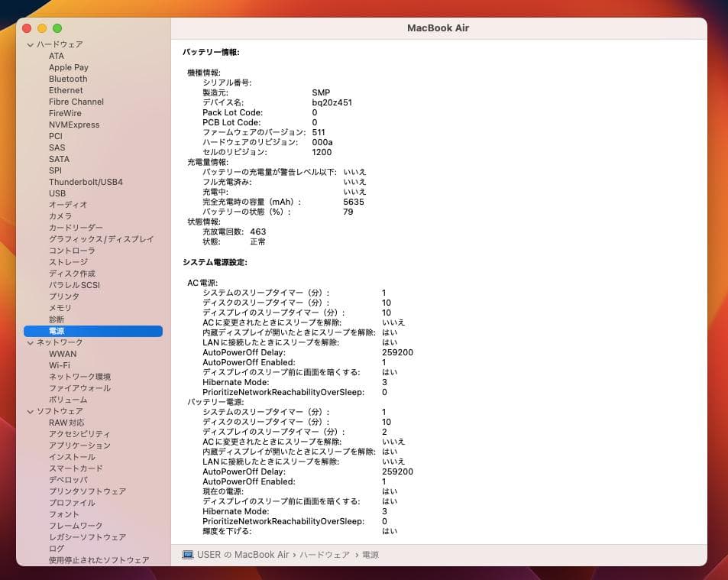
Task: Open NVMExpress entry
Action: click(74, 125)
